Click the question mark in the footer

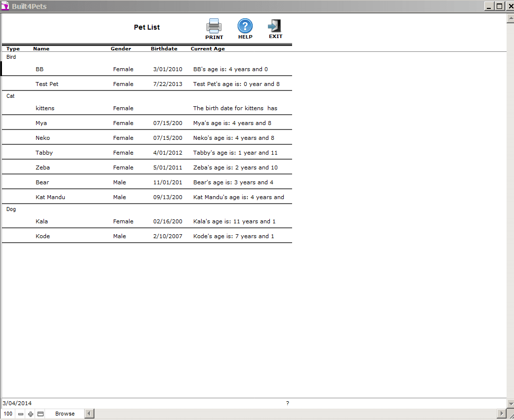[288, 403]
